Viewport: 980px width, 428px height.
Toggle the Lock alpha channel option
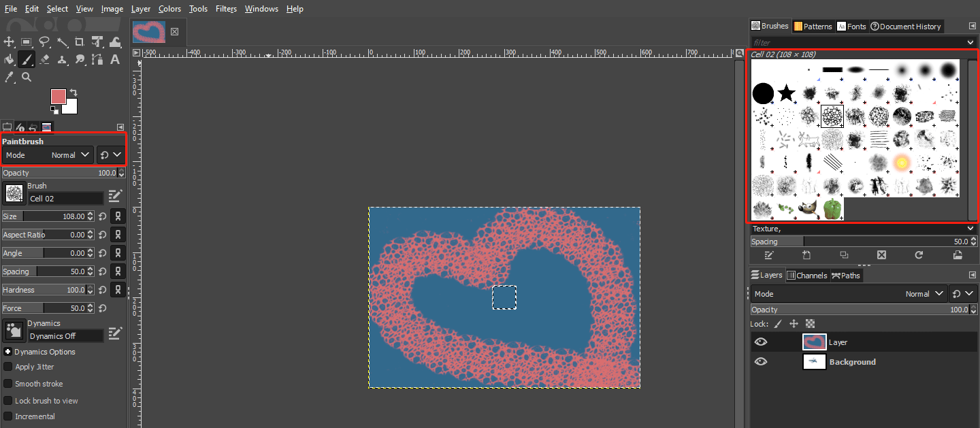(810, 323)
